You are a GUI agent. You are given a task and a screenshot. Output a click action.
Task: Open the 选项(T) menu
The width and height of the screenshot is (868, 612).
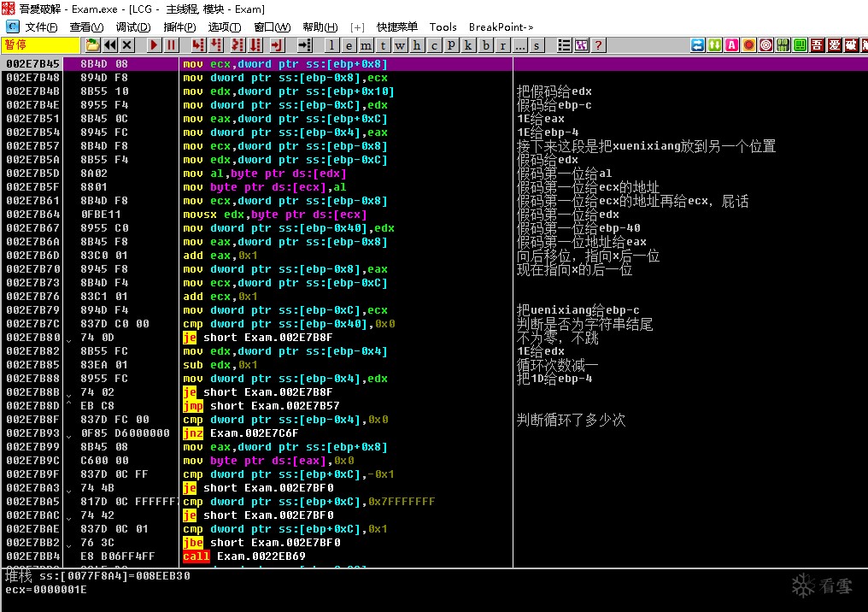(225, 27)
